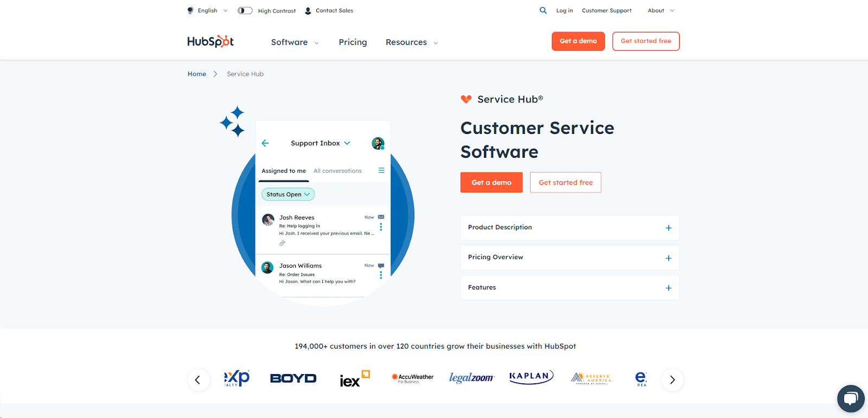
Task: Click the back arrow in Support Inbox
Action: [265, 143]
